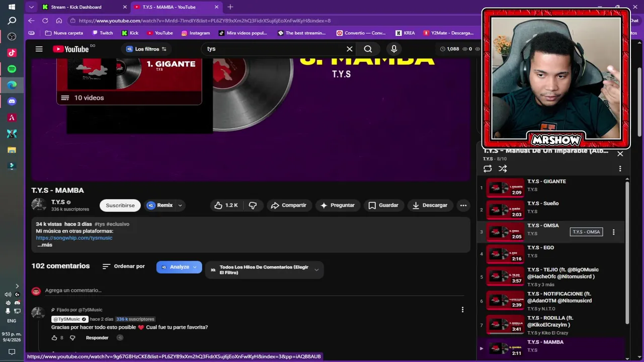Expand the Remix button dropdown arrow
The image size is (644, 362).
click(180, 205)
